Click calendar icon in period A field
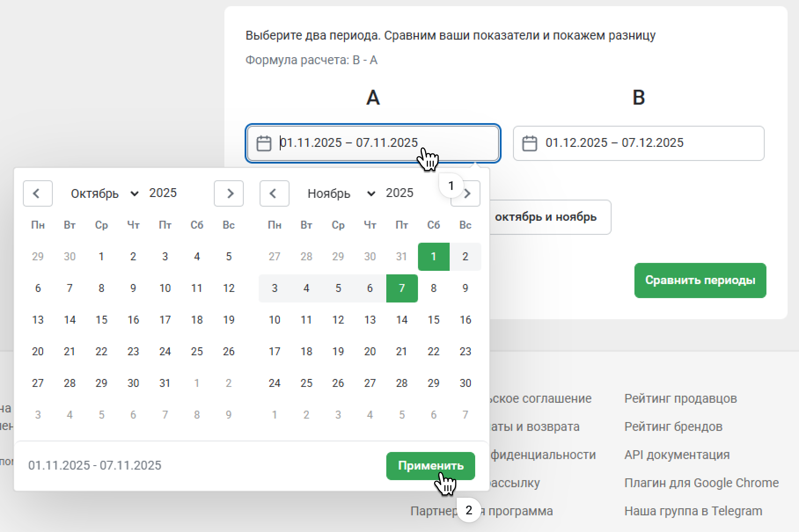The height and width of the screenshot is (532, 799). 264,143
